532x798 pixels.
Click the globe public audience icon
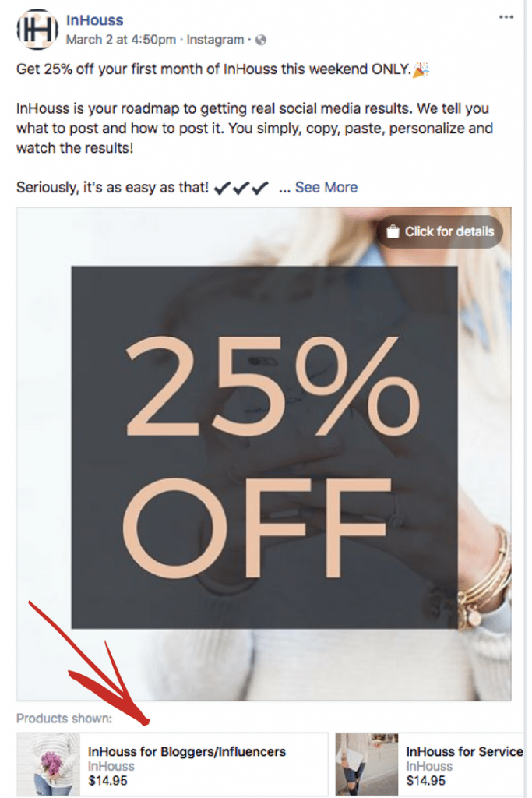[x=261, y=41]
